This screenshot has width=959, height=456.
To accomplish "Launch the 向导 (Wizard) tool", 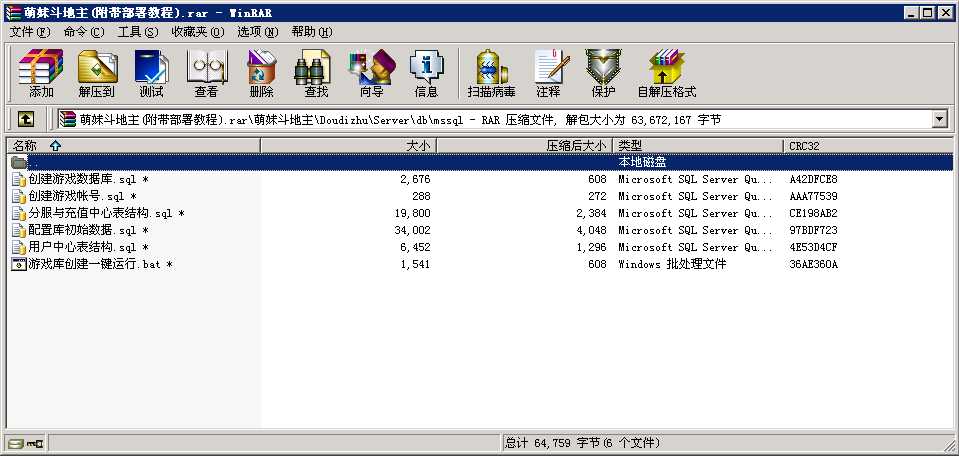I will [x=371, y=73].
